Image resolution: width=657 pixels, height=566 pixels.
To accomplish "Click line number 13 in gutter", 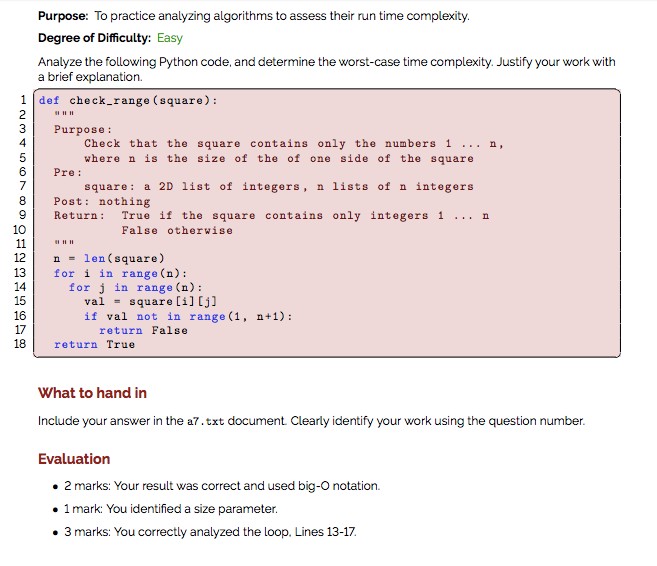I will (20, 273).
